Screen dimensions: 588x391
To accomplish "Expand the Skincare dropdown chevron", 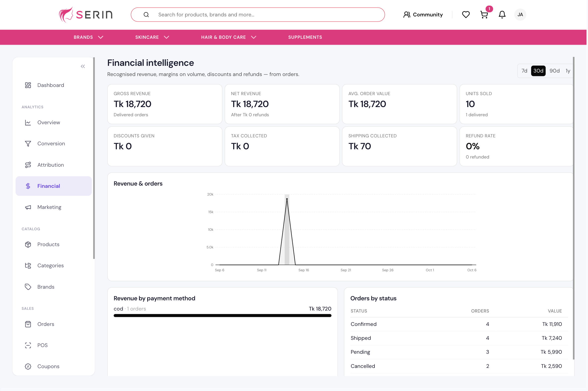I will pos(167,37).
